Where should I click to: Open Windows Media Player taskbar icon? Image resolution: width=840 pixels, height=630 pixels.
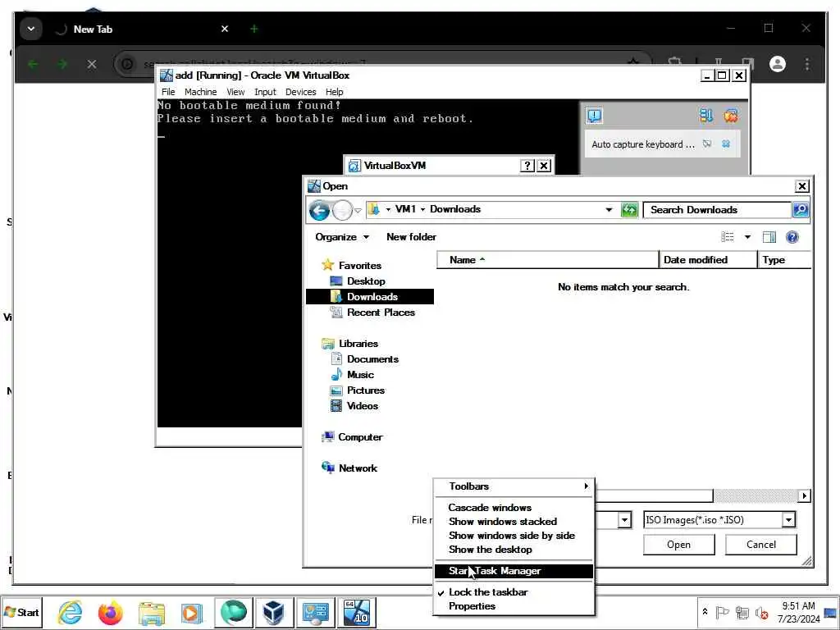(192, 612)
